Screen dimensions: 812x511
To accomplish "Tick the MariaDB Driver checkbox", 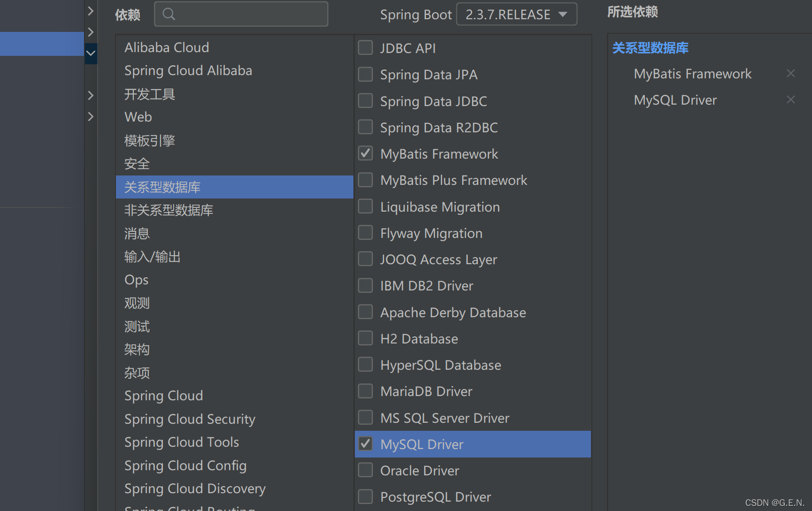I will point(365,391).
